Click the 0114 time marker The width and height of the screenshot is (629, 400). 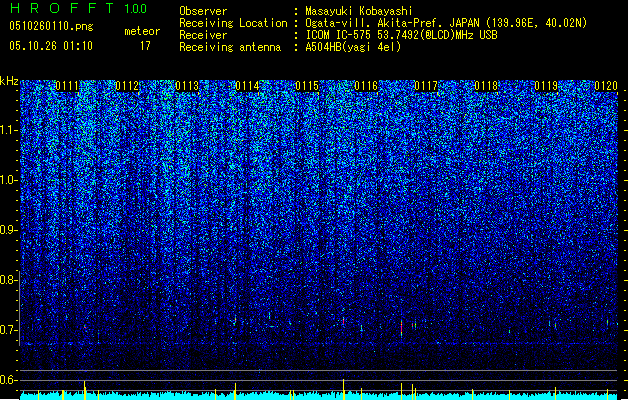pos(247,86)
